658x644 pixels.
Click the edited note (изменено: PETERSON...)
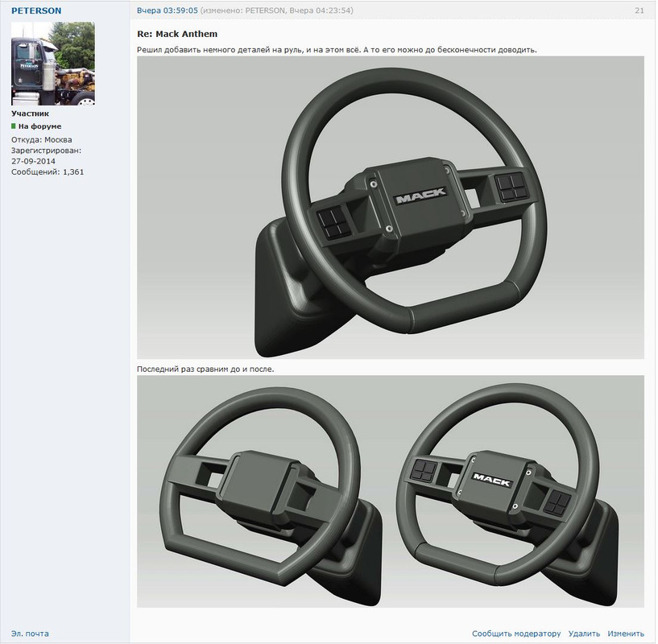point(276,10)
